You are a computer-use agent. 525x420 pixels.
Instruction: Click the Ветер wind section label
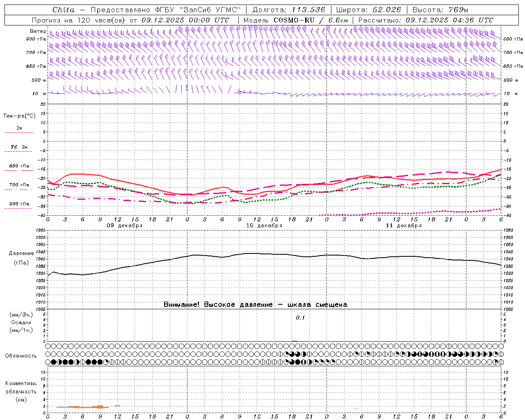(38, 31)
